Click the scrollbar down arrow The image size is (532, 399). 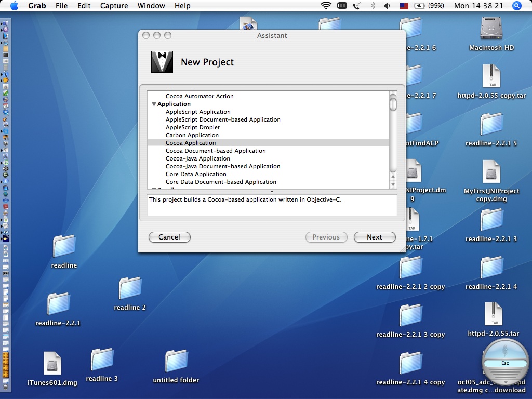[x=393, y=185]
